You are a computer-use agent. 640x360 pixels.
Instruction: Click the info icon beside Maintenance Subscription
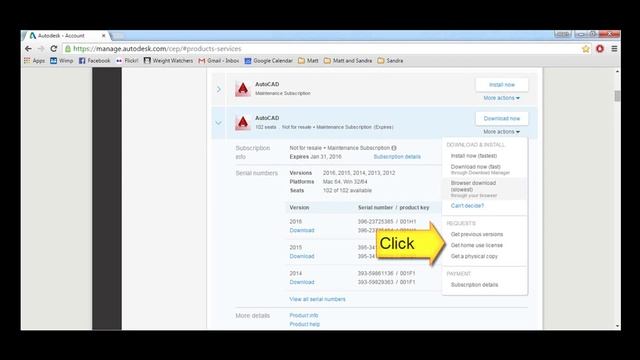pyautogui.click(x=394, y=148)
